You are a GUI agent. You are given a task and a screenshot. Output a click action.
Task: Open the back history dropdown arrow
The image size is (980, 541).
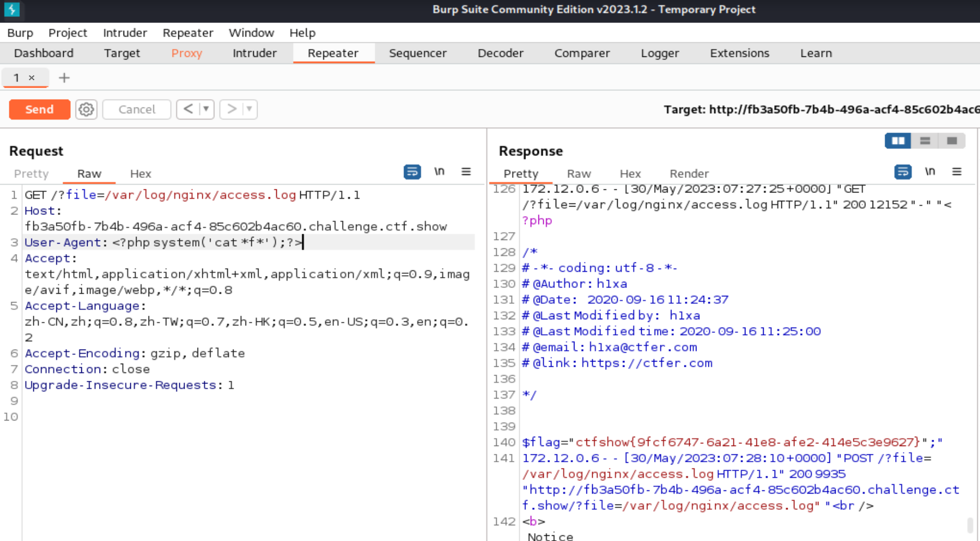click(x=206, y=109)
